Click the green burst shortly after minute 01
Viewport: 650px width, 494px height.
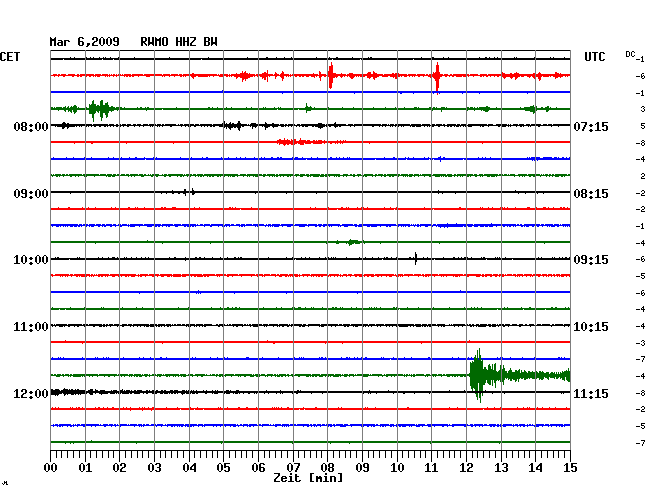coord(99,109)
